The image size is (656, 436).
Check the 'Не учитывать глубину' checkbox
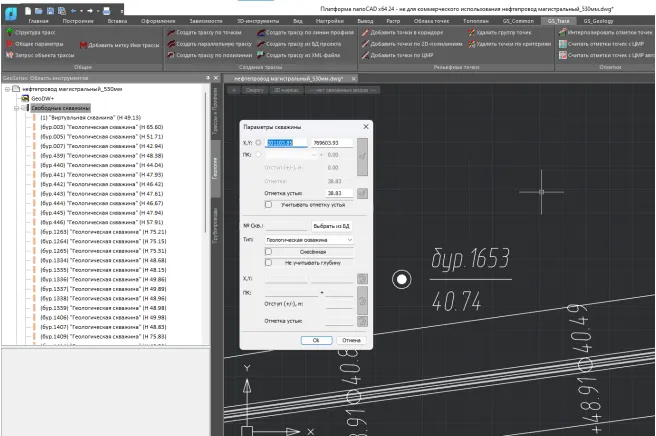(x=269, y=261)
